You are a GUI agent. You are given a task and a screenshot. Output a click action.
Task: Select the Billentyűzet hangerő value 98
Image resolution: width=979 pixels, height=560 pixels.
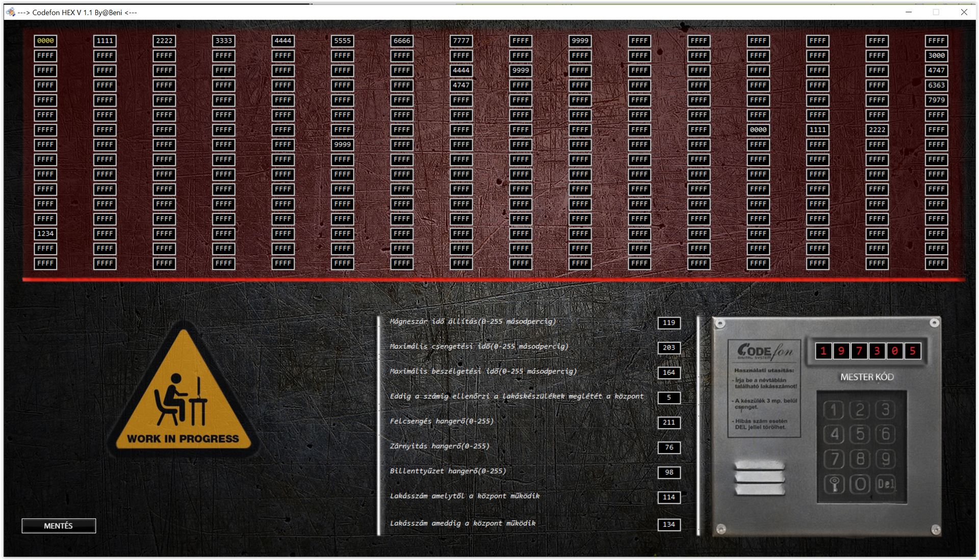[668, 472]
